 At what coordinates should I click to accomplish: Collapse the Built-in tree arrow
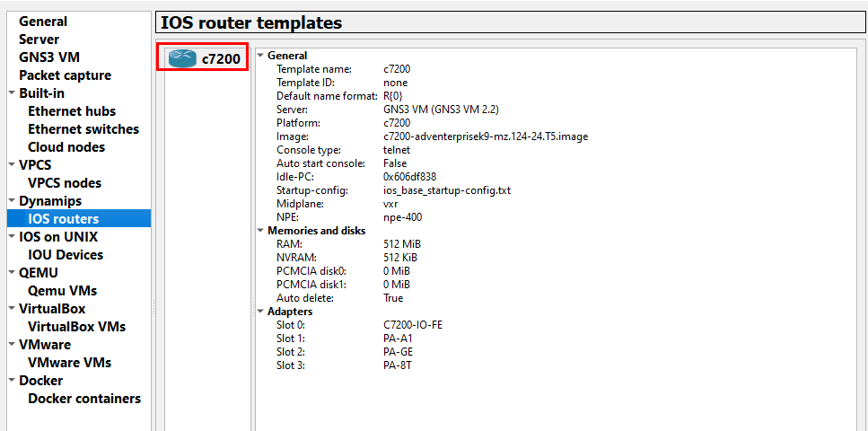coord(13,92)
